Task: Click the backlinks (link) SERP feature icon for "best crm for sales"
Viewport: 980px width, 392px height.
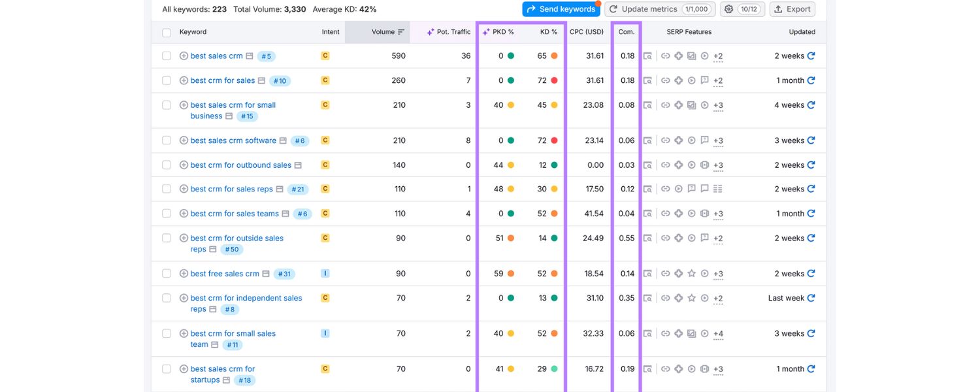Action: (x=662, y=80)
